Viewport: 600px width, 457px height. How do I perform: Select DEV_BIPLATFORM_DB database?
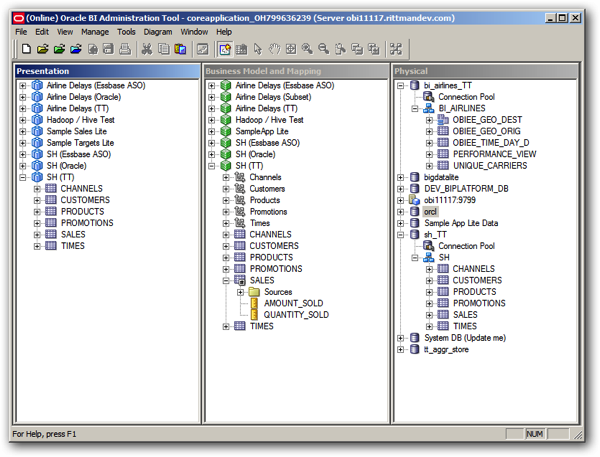[x=466, y=188]
